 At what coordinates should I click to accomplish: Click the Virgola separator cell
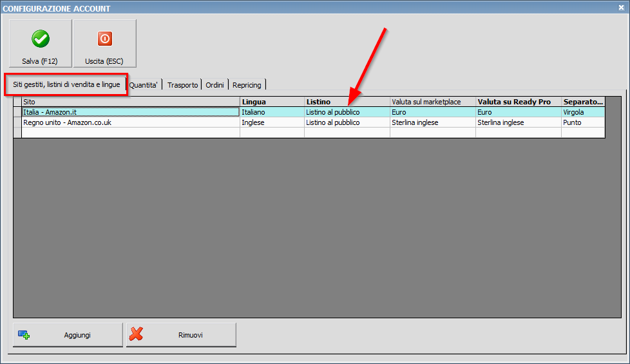583,112
